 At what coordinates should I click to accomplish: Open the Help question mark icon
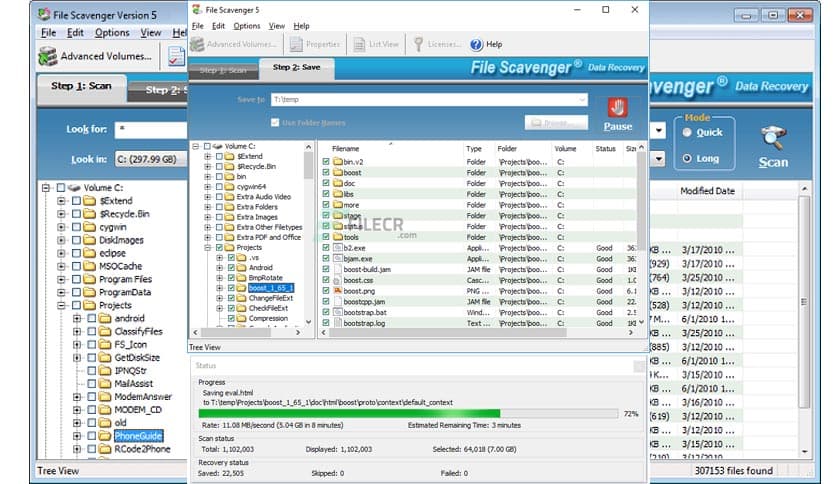click(476, 45)
